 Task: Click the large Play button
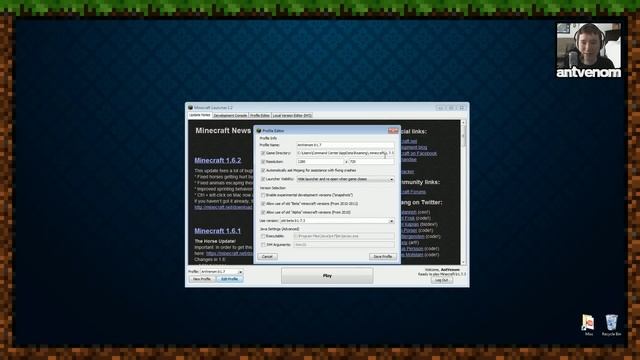(x=327, y=276)
